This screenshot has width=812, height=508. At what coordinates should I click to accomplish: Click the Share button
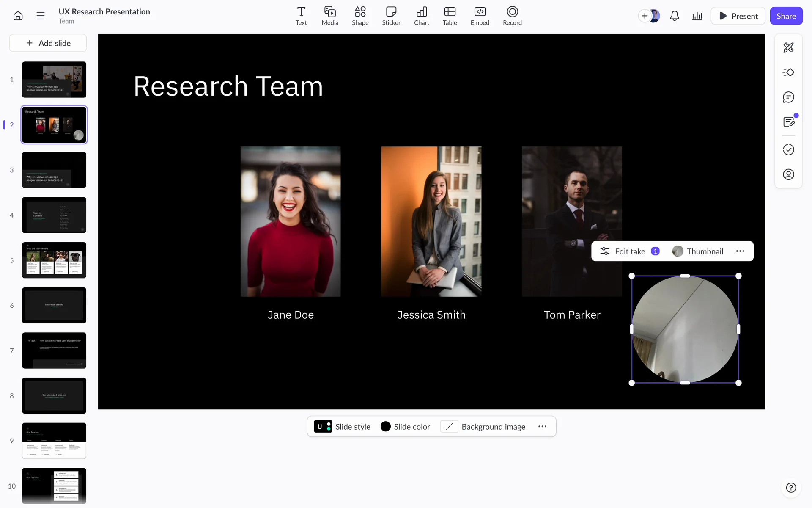tap(786, 16)
